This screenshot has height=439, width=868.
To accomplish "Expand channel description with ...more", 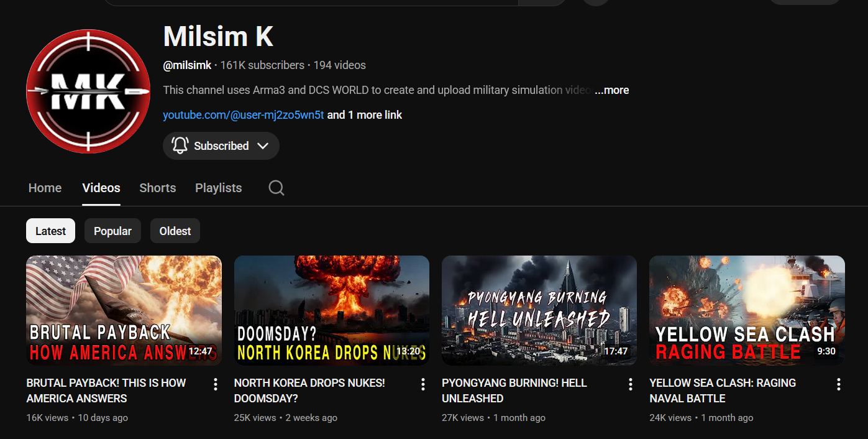I will click(x=612, y=90).
